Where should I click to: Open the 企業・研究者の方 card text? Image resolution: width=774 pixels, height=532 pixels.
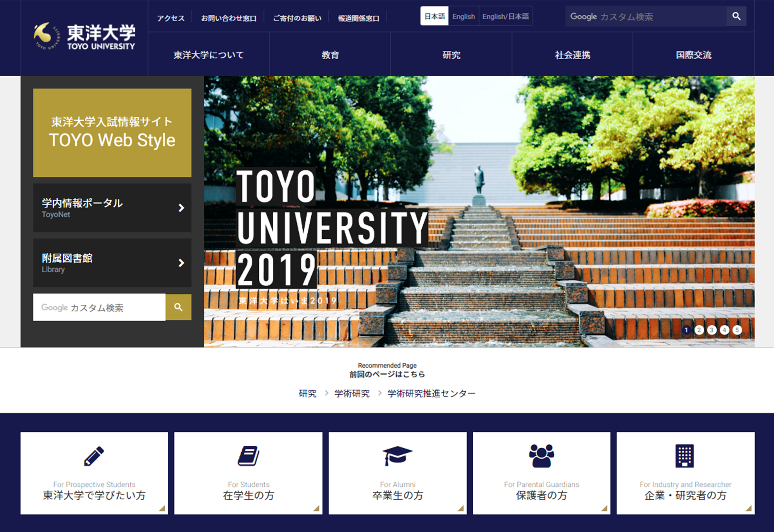click(x=685, y=495)
